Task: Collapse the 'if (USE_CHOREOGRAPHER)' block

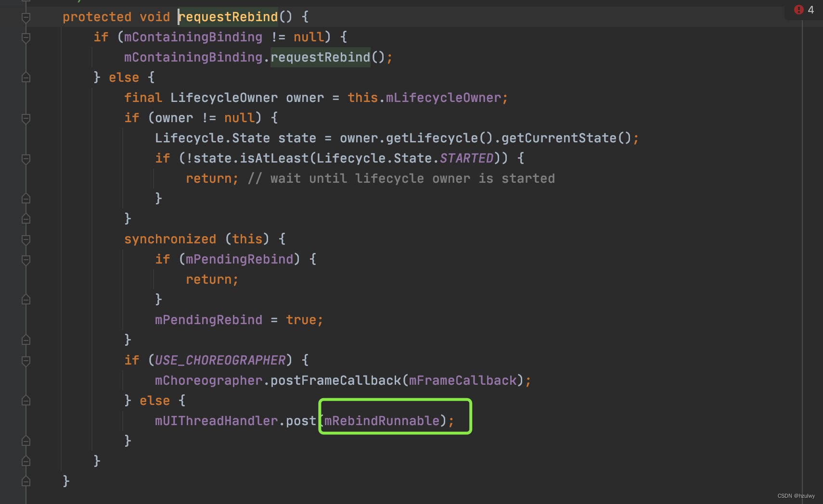Action: [x=26, y=361]
